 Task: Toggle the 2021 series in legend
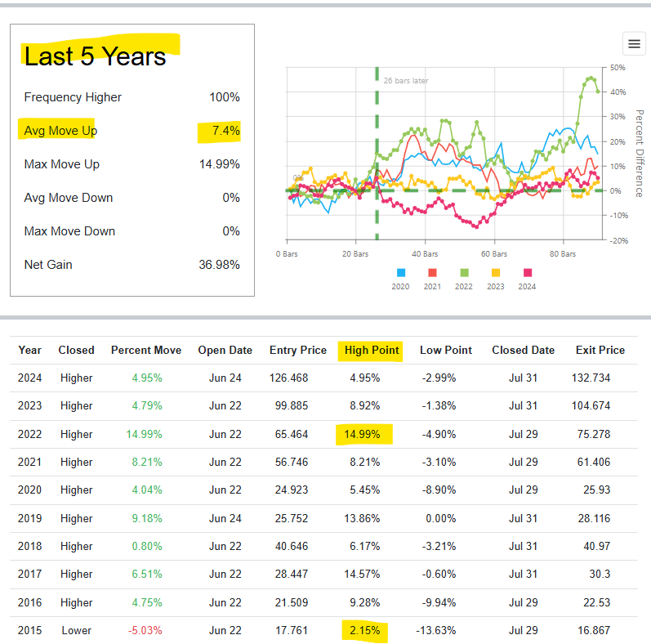click(433, 273)
